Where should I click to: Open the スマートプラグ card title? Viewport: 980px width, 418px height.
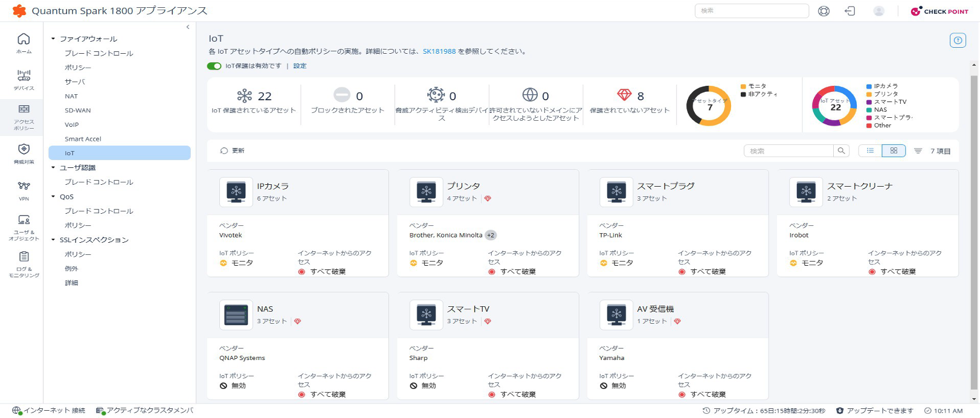666,186
